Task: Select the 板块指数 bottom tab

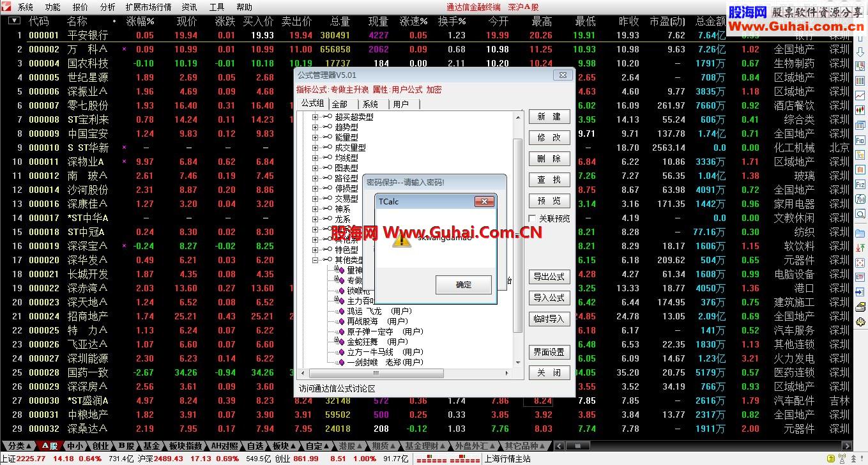Action: (185, 446)
